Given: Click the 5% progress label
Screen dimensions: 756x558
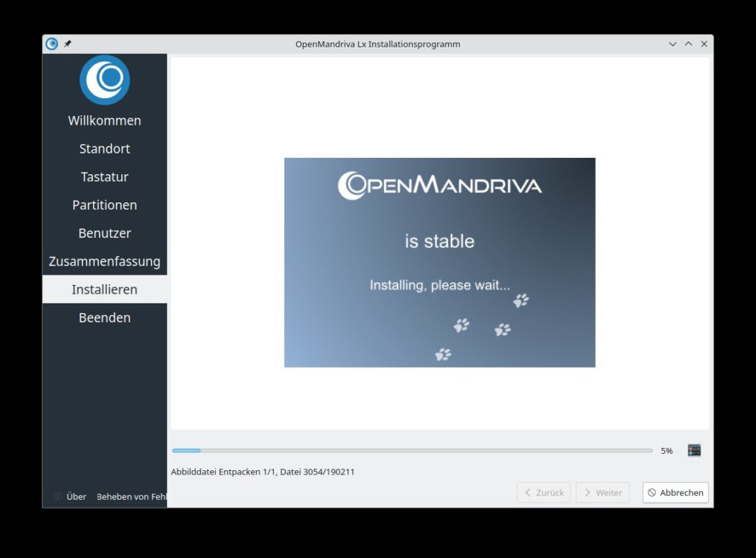Looking at the screenshot, I should pos(667,450).
